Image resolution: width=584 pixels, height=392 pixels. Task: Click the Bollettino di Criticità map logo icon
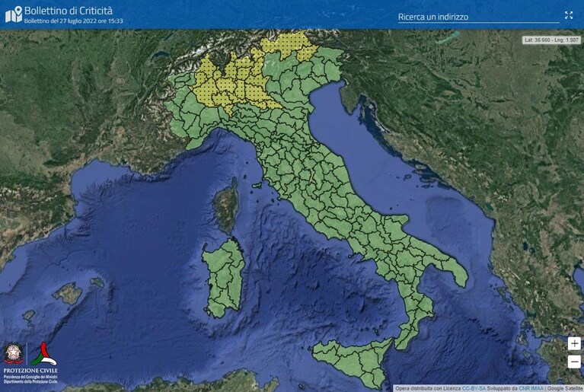[x=14, y=14]
